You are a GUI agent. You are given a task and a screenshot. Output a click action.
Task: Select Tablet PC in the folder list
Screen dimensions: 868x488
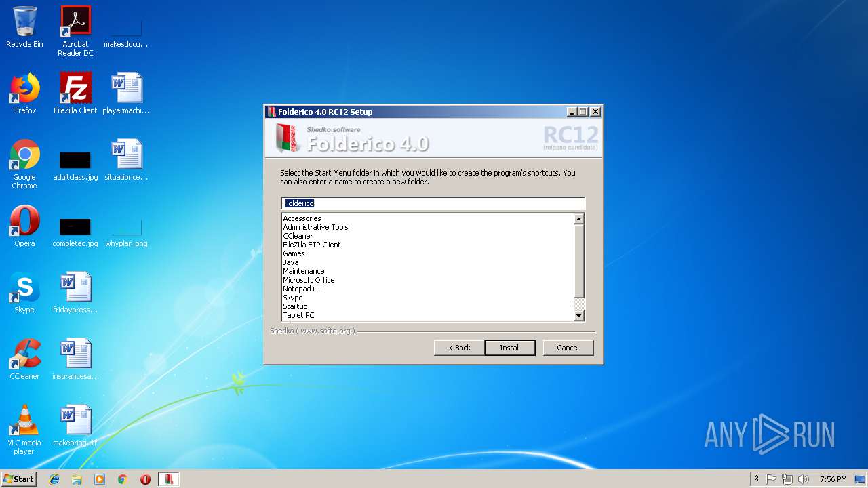pos(298,315)
